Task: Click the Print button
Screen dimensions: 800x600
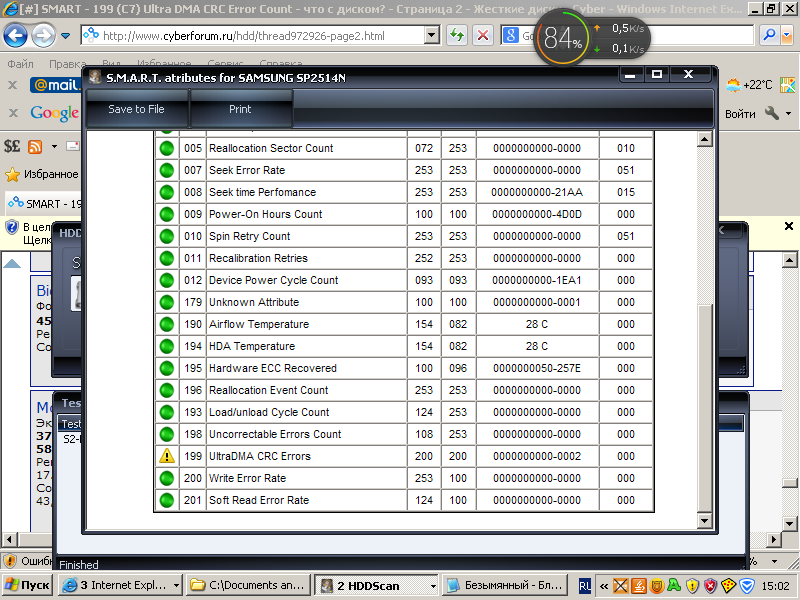Action: [240, 109]
